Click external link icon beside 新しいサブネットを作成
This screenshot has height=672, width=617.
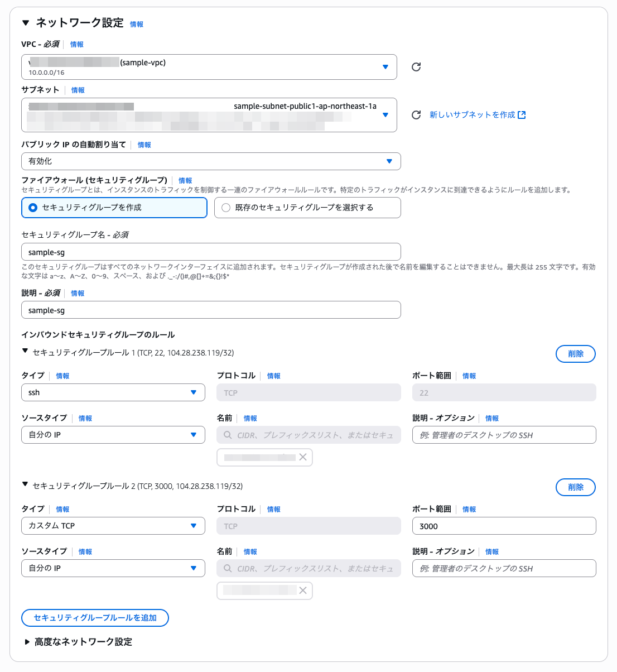click(x=522, y=115)
